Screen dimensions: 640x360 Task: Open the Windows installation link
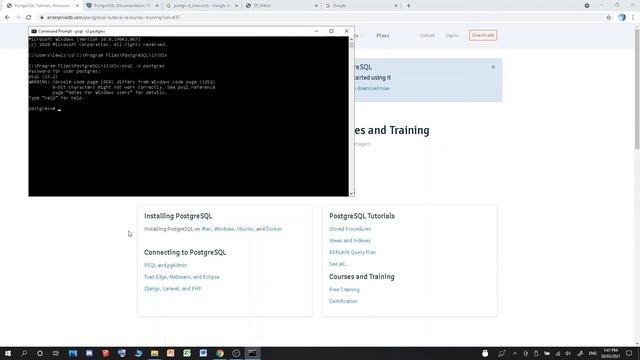(224, 229)
